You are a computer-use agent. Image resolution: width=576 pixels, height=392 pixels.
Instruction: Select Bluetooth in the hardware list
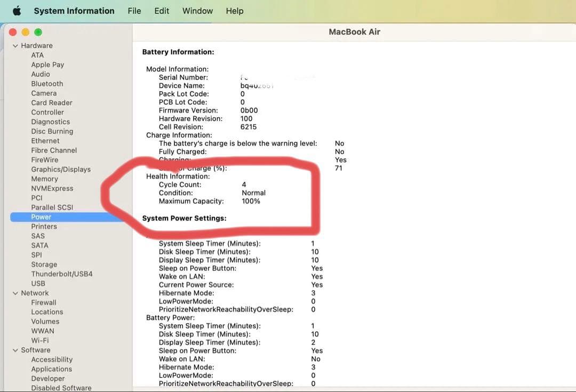click(x=47, y=84)
